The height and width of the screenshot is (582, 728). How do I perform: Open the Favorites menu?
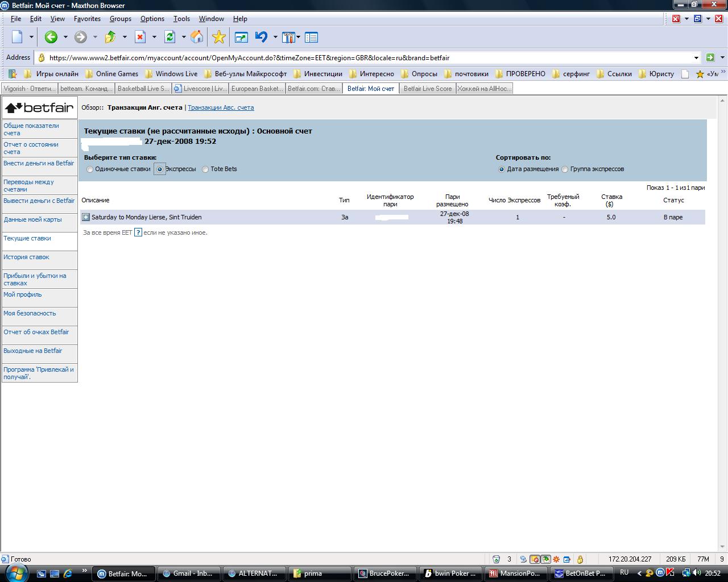point(87,19)
